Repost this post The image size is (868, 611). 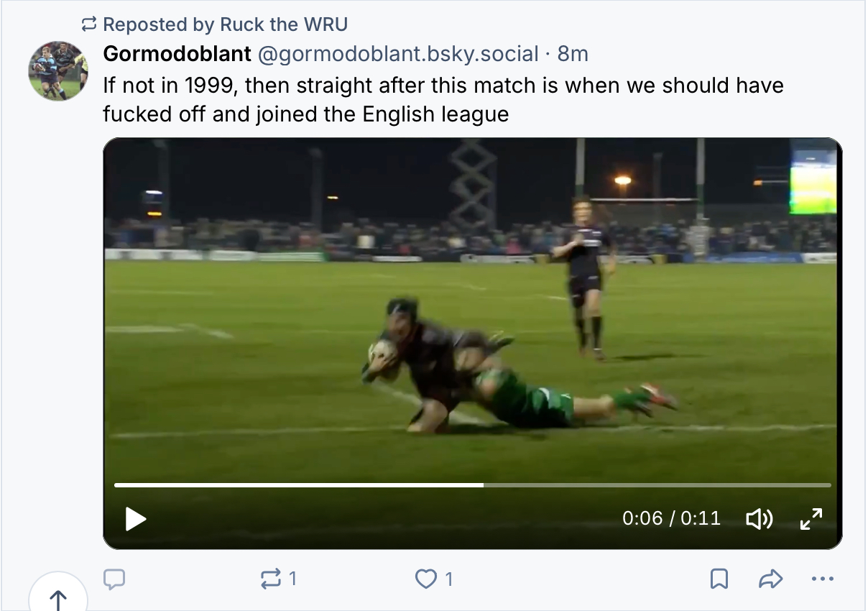pyautogui.click(x=272, y=579)
